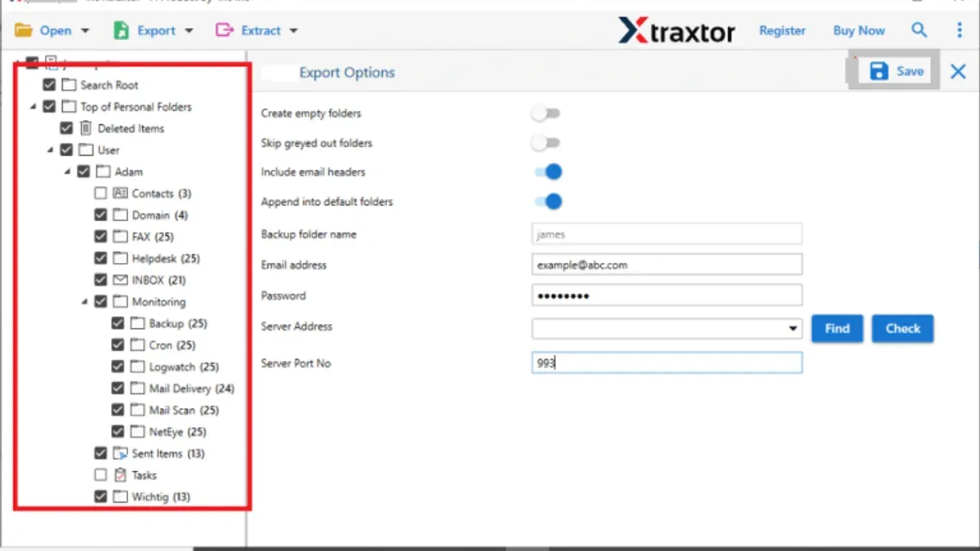This screenshot has width=980, height=551.
Task: Open the Open menu folder icon
Action: 24,30
